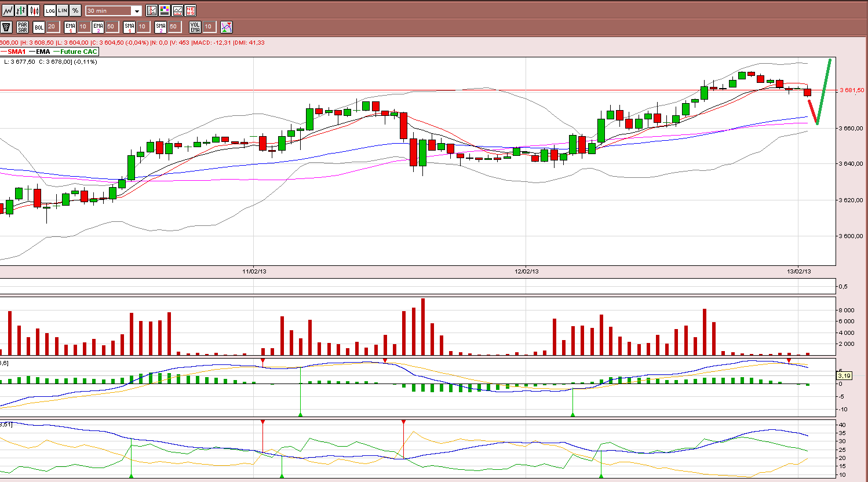Click the C: 3 604,50 (-0,04%) readout
868x482 pixels.
119,42
